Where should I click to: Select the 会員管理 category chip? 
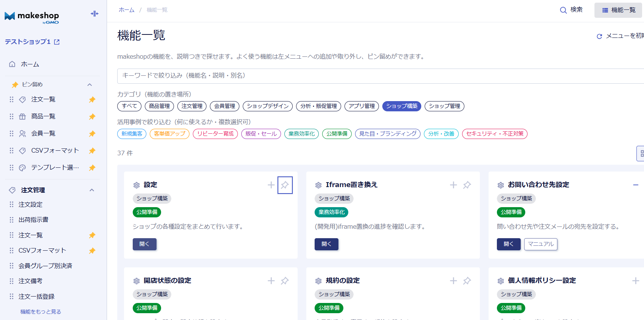tap(225, 106)
